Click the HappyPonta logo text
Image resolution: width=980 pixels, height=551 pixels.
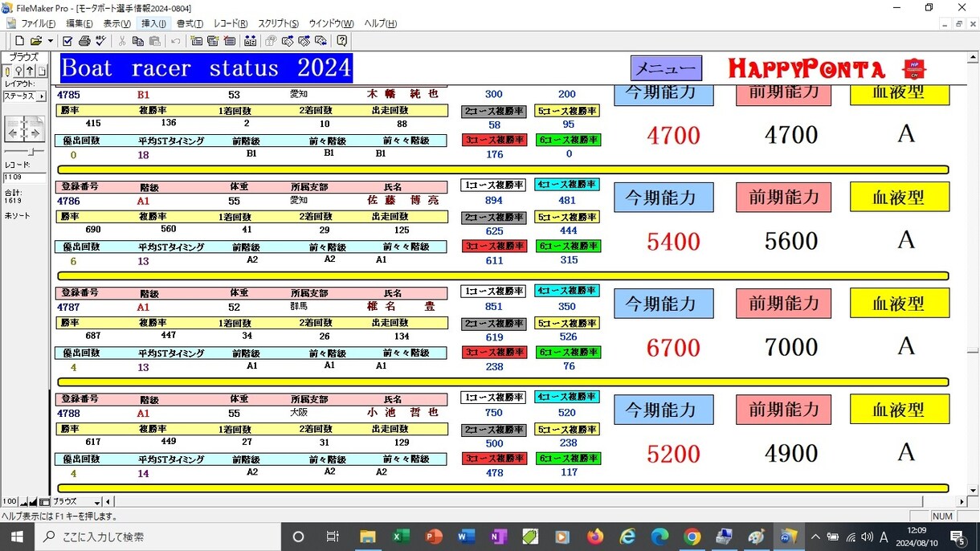tap(806, 69)
